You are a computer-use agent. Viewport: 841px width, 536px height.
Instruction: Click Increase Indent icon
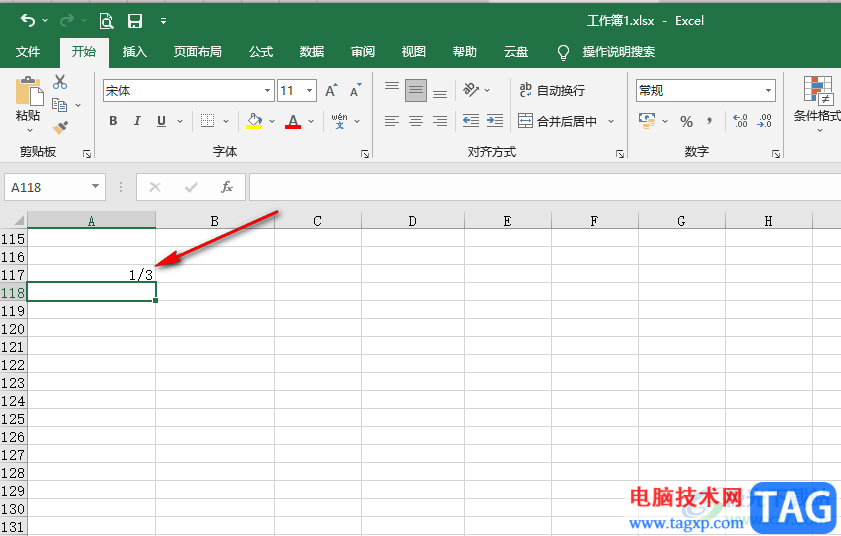[495, 121]
